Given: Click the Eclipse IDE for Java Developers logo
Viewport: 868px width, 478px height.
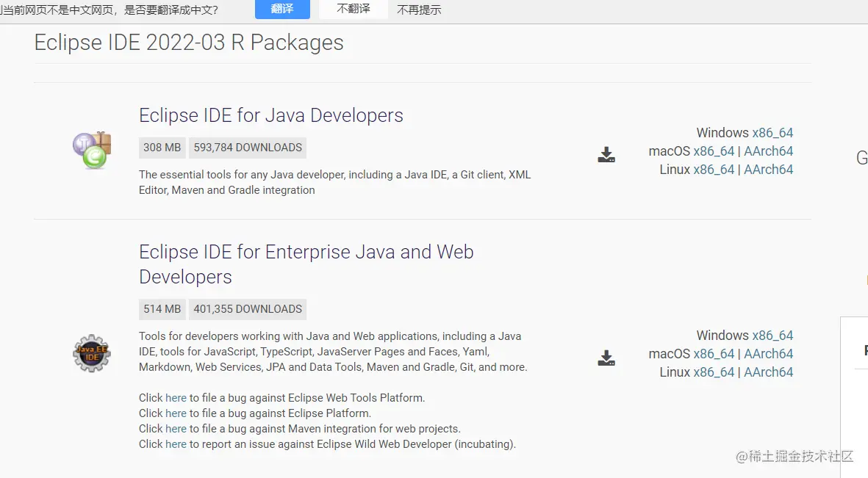Looking at the screenshot, I should coord(92,150).
